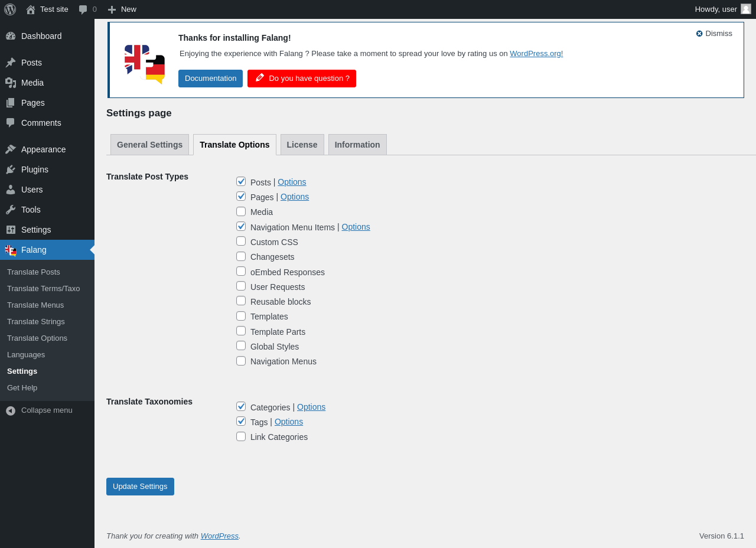Image resolution: width=756 pixels, height=548 pixels.
Task: Open Options link for Posts
Action: click(x=292, y=182)
